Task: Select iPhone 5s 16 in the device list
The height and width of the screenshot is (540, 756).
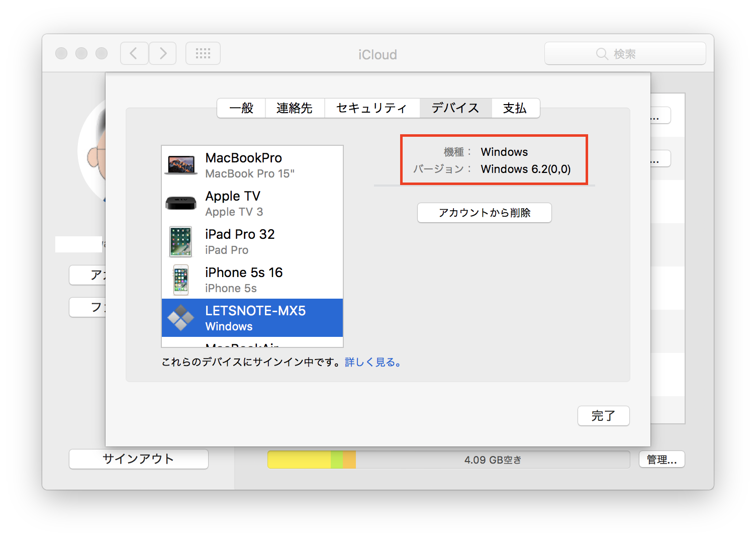Action: point(252,280)
